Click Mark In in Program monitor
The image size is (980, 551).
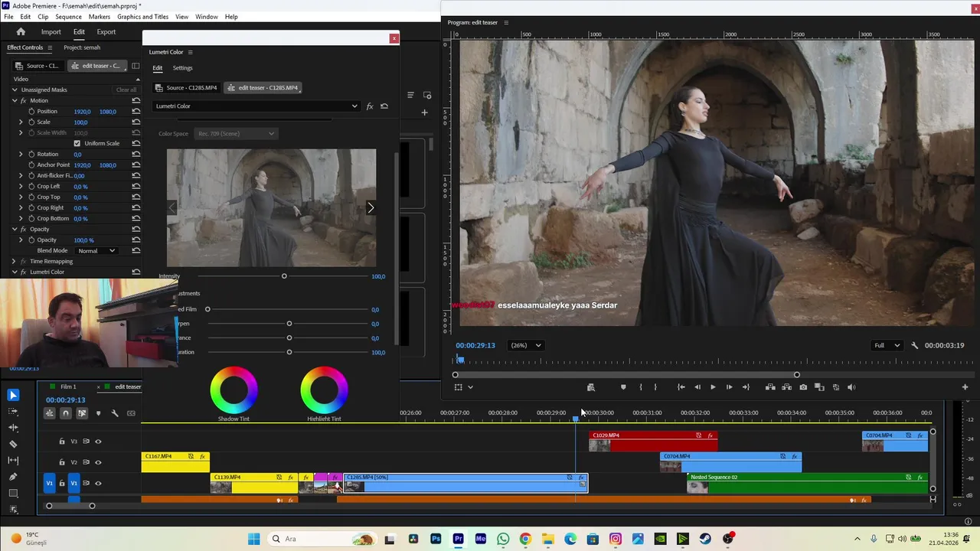tap(641, 387)
